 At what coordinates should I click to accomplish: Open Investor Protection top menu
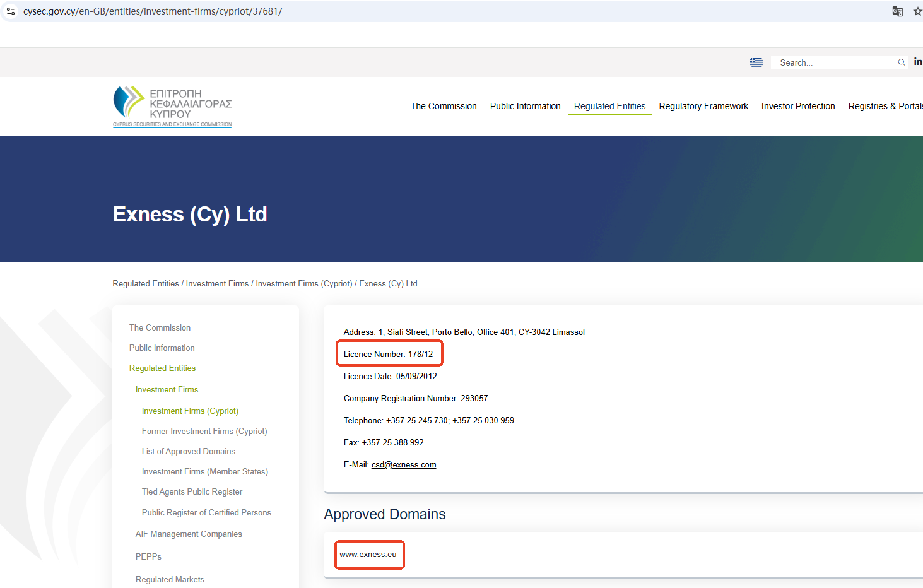(x=798, y=106)
